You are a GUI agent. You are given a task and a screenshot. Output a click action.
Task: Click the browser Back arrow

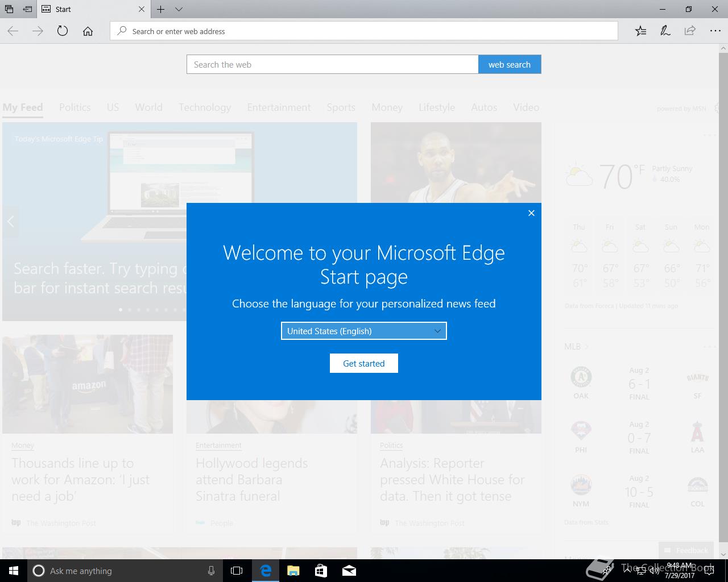tap(13, 31)
